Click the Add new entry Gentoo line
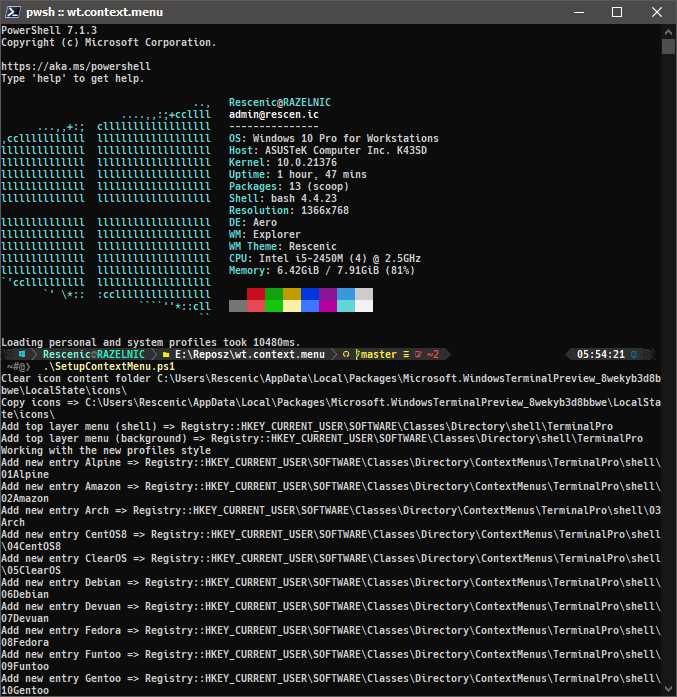 pyautogui.click(x=331, y=685)
